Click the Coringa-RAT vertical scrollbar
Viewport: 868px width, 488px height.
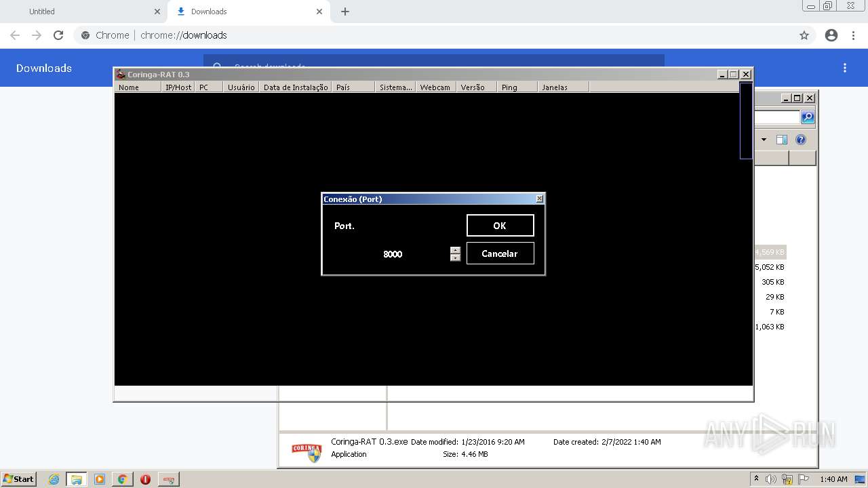click(x=746, y=121)
